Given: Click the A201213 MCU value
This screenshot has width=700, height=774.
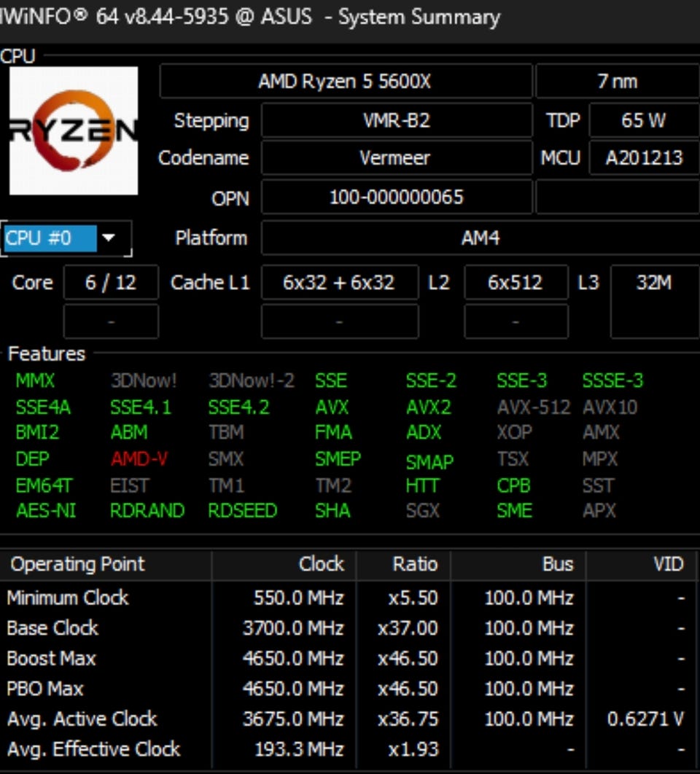Looking at the screenshot, I should pyautogui.click(x=644, y=158).
